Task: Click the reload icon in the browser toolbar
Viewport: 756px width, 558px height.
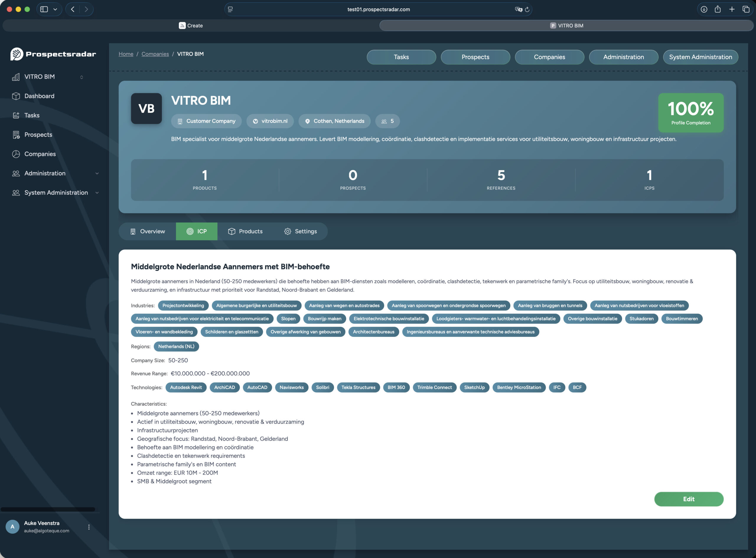Action: (x=527, y=9)
